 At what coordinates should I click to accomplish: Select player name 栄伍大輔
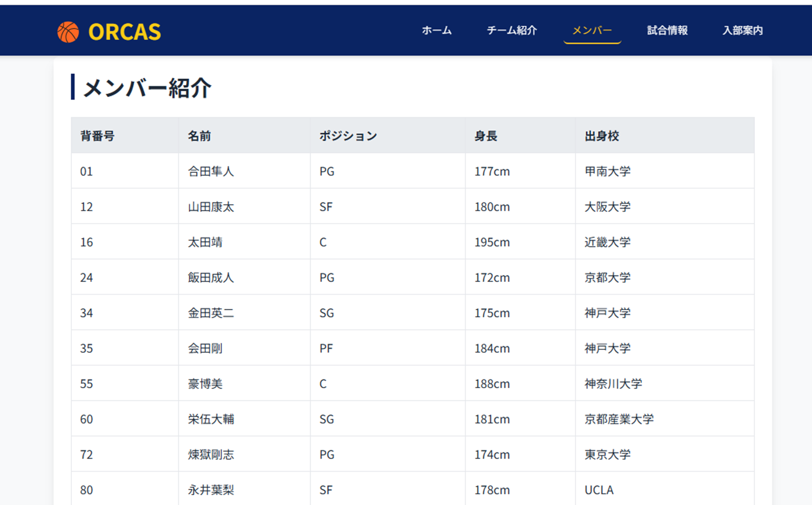coord(211,419)
